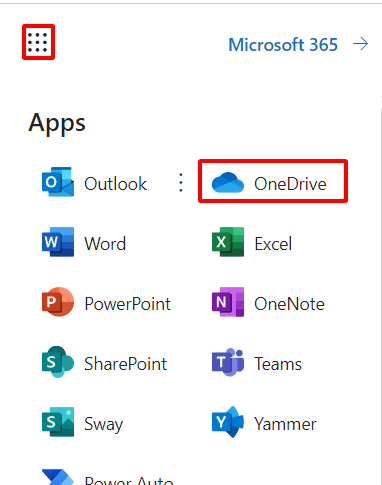Open the Word app icon
Image resolution: width=382 pixels, height=485 pixels.
(x=58, y=242)
